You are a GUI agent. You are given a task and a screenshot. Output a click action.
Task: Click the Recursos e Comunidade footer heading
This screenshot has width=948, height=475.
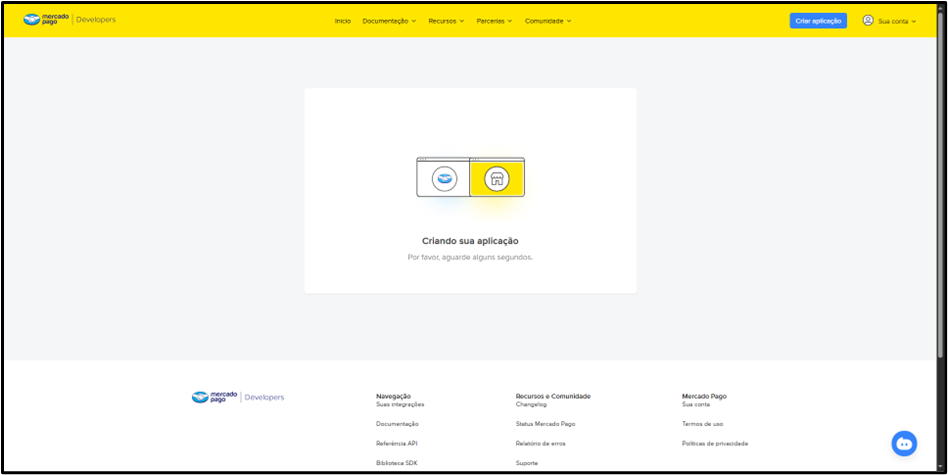coord(553,396)
